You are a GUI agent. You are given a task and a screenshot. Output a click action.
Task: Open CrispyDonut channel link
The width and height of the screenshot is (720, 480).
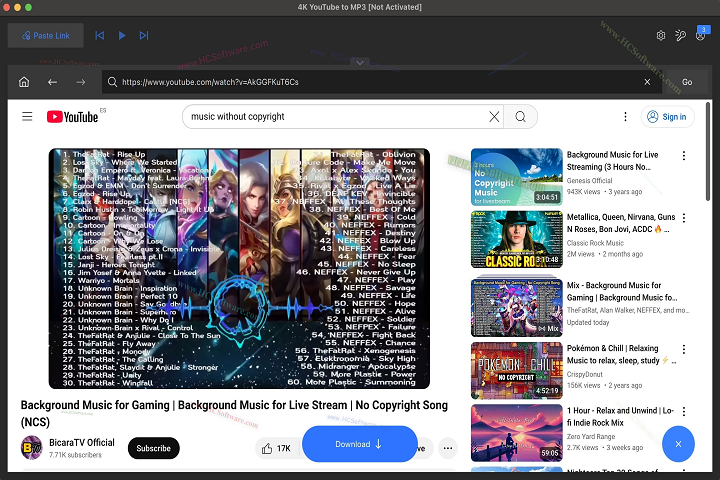585,374
